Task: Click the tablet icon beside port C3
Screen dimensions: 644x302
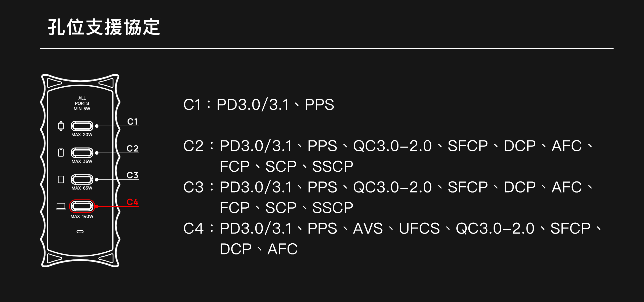Action: (x=61, y=179)
